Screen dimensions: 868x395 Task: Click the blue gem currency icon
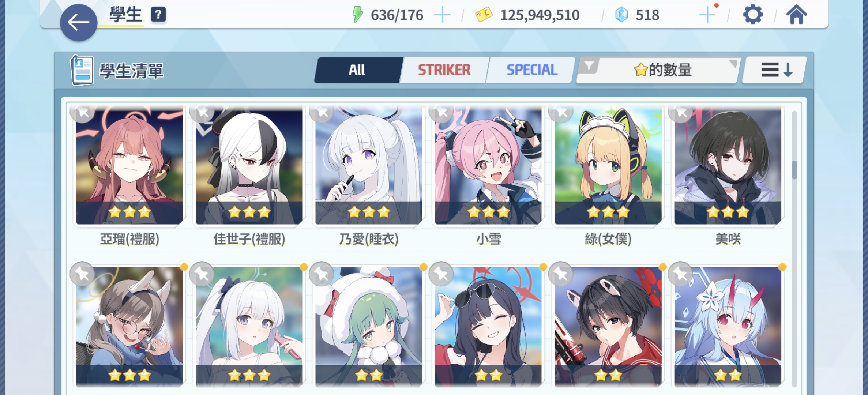(621, 15)
